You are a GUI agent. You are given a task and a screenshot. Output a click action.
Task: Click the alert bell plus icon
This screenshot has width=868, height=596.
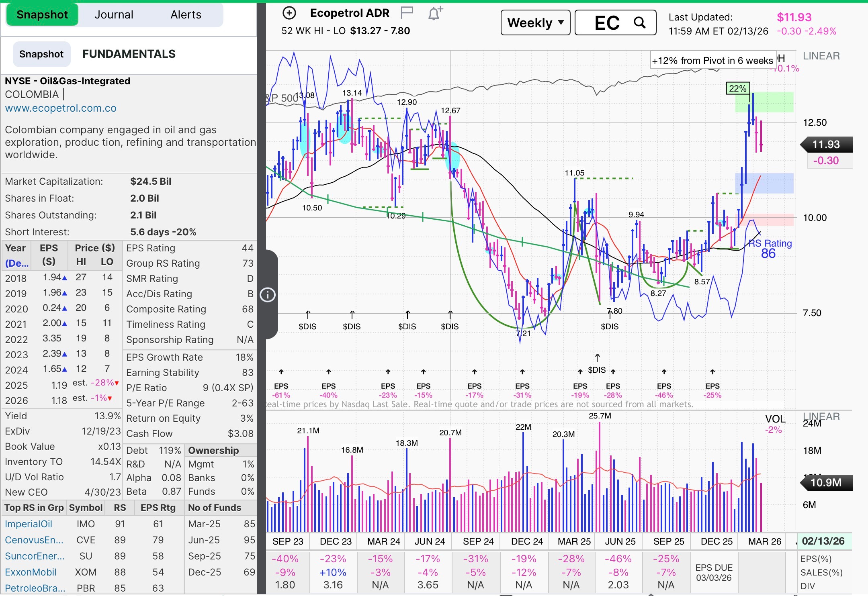pos(435,13)
